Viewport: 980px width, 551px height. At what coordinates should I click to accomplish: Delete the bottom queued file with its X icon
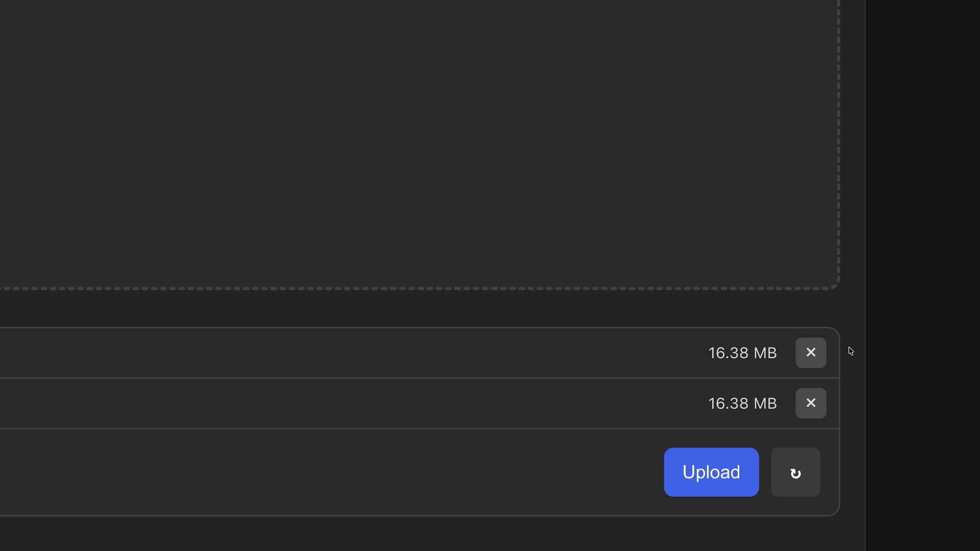[x=811, y=403]
